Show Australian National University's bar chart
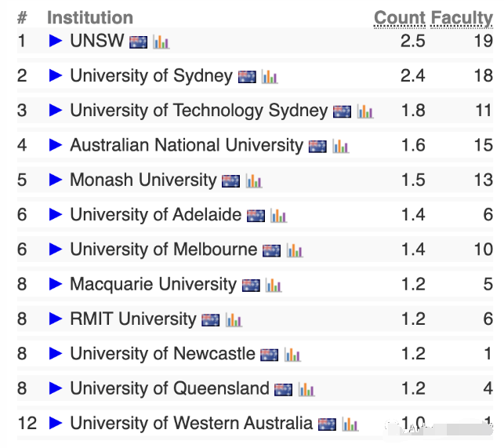 (x=340, y=146)
